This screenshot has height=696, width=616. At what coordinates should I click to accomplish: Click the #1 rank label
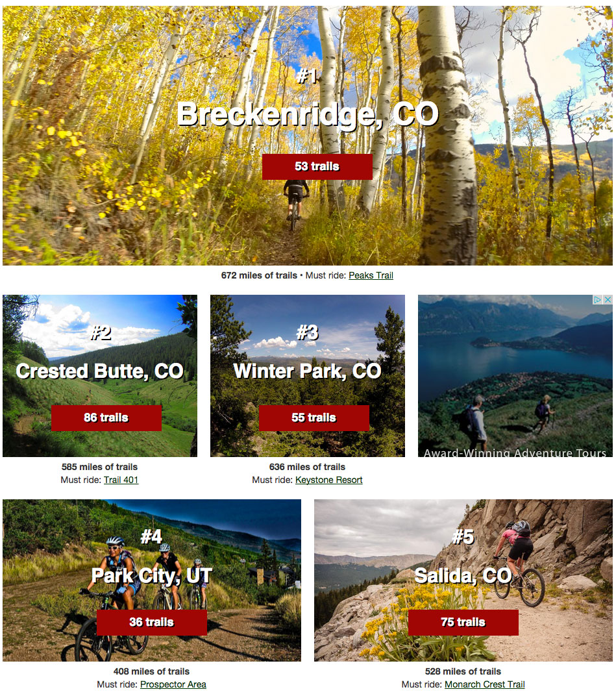pos(308,77)
